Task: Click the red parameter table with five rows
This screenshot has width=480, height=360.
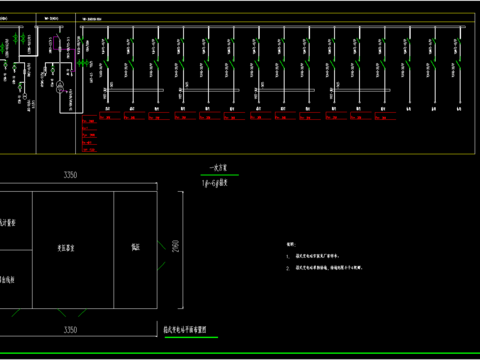Action: click(89, 134)
